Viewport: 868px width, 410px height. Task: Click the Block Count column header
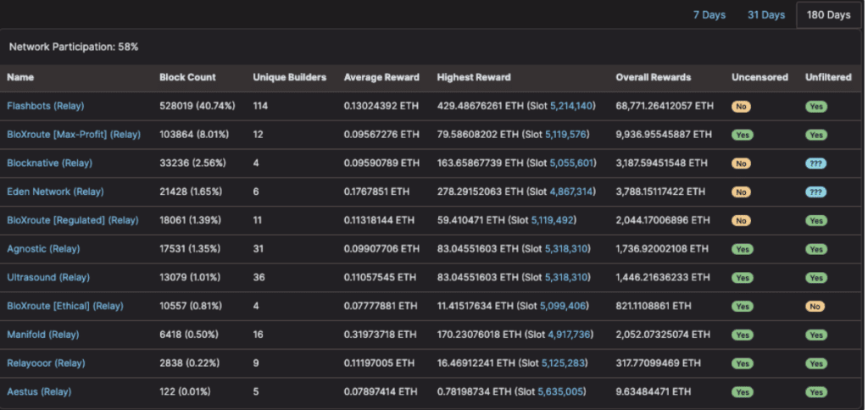click(x=187, y=77)
